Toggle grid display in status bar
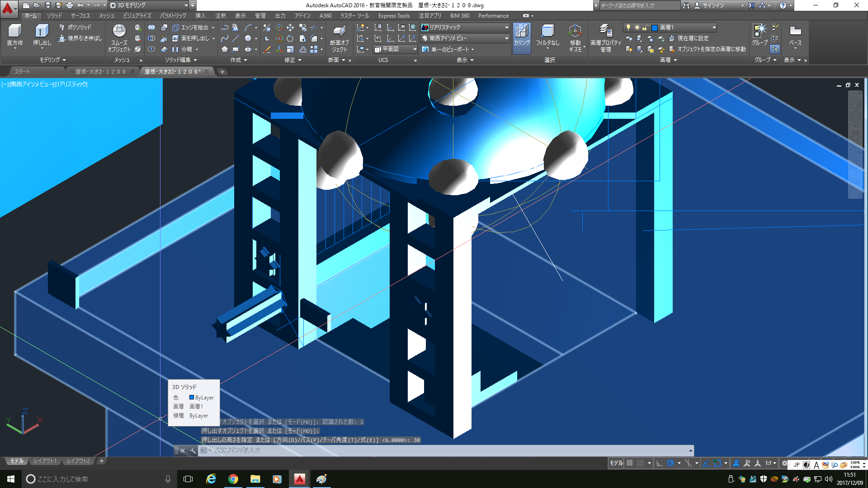 [x=629, y=463]
